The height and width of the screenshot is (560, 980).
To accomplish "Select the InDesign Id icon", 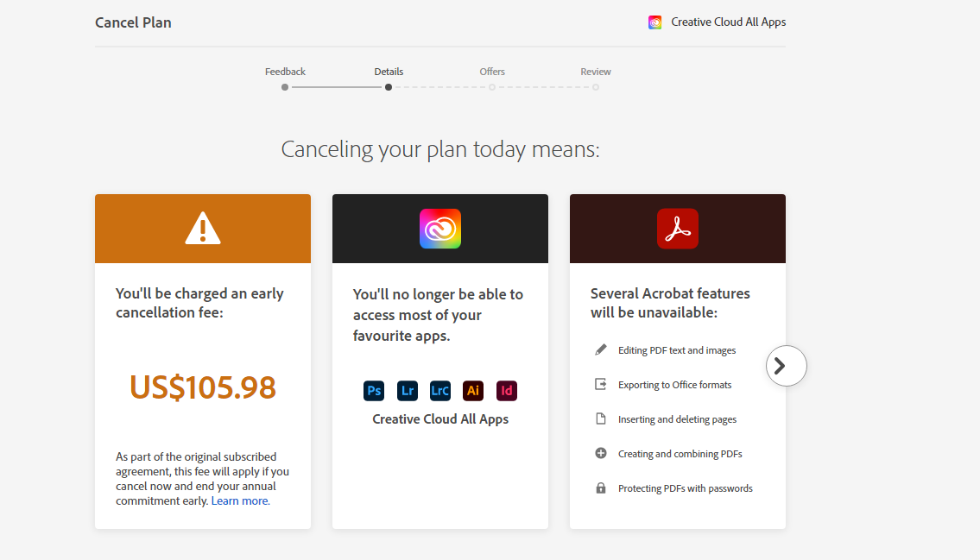I will click(x=506, y=391).
